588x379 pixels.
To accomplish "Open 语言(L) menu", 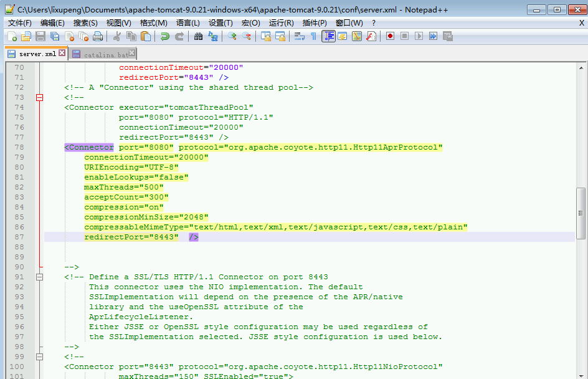I will coord(188,23).
